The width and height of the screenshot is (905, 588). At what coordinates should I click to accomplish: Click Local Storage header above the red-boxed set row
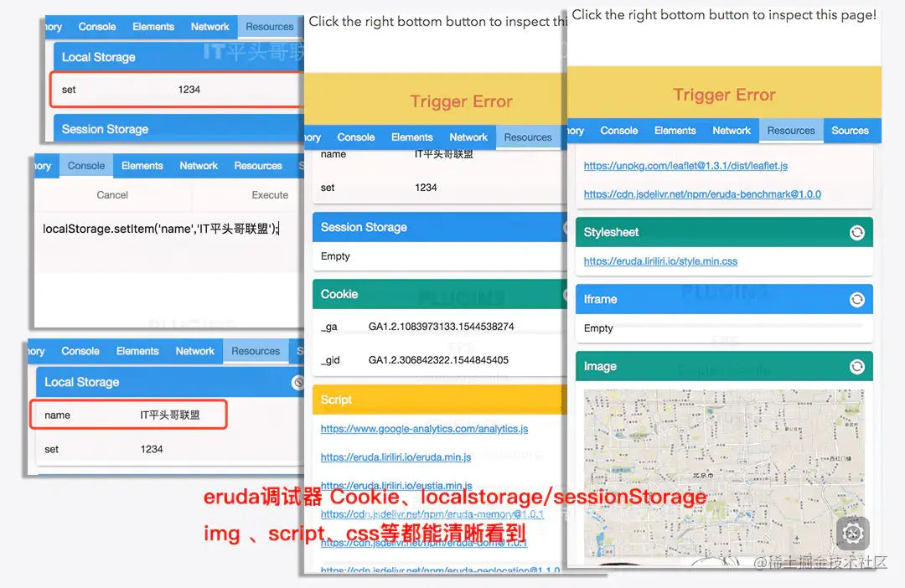click(179, 57)
